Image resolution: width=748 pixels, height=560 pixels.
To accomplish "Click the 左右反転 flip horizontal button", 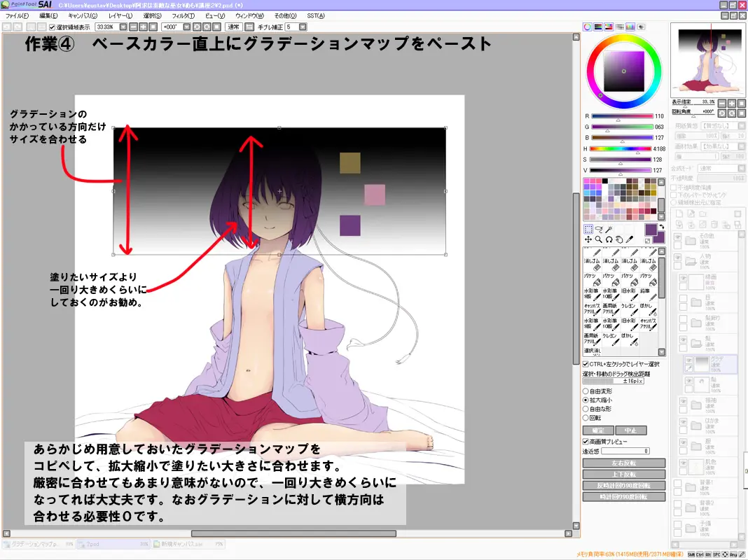I will [624, 463].
